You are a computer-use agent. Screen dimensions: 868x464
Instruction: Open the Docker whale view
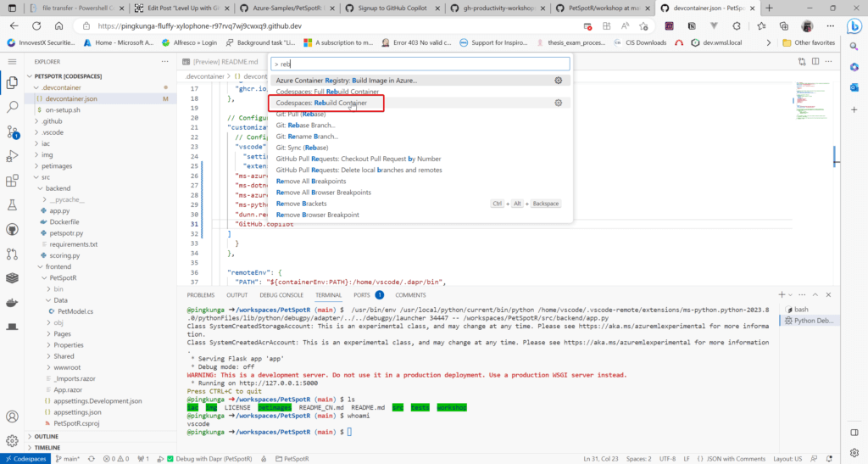(x=12, y=303)
